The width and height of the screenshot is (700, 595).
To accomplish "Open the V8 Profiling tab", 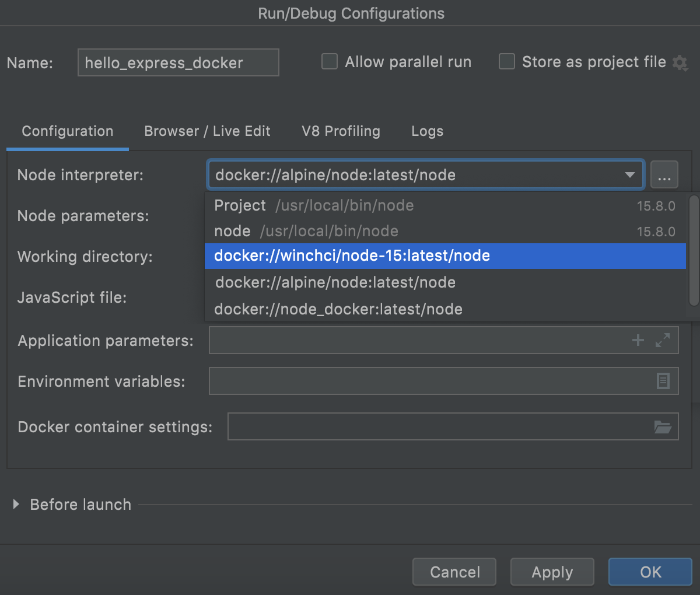I will coord(341,131).
